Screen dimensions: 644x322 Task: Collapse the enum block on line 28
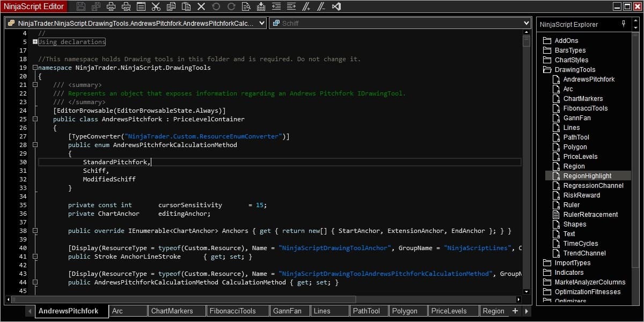[35, 145]
